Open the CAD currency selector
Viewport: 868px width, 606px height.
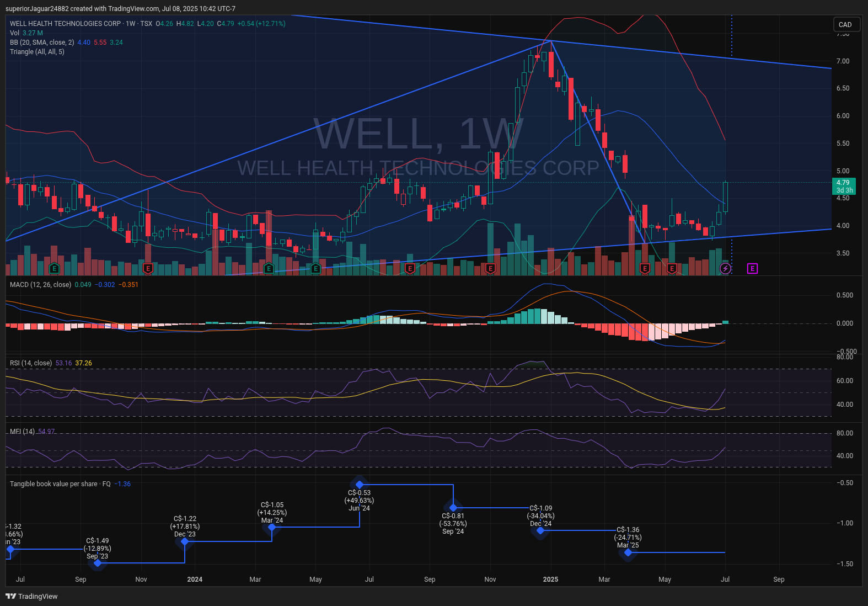846,24
